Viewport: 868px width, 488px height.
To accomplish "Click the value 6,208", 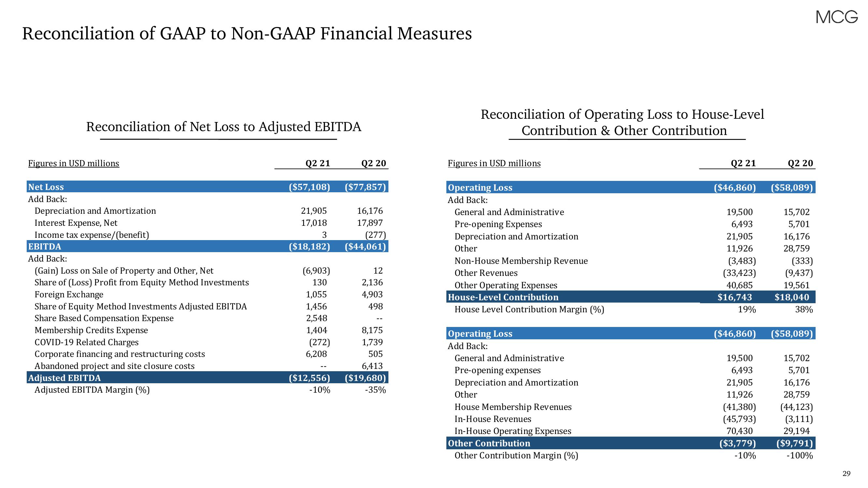I will pos(316,354).
